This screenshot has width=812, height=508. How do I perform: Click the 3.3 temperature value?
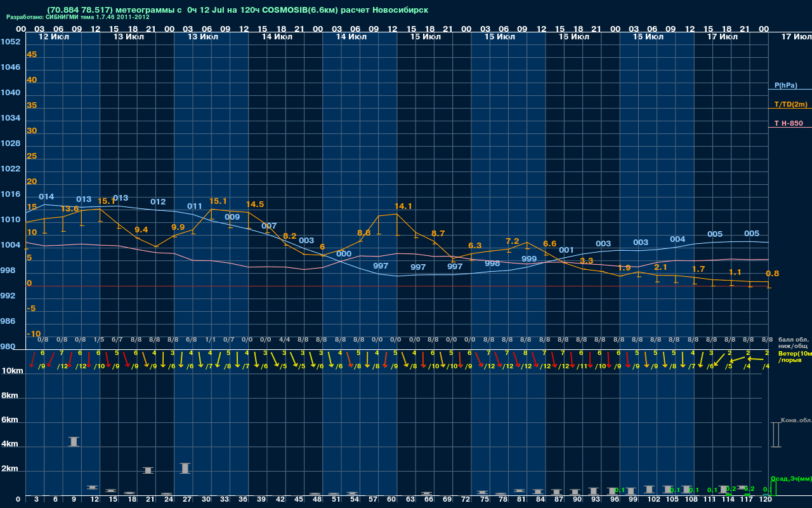click(587, 261)
